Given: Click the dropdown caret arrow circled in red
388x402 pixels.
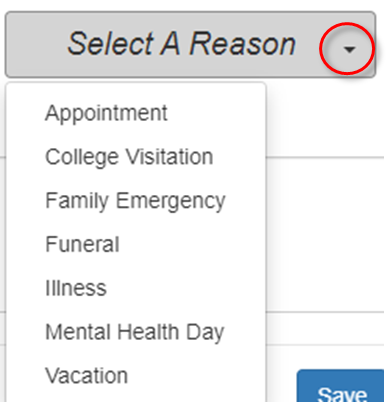Looking at the screenshot, I should coord(349,50).
